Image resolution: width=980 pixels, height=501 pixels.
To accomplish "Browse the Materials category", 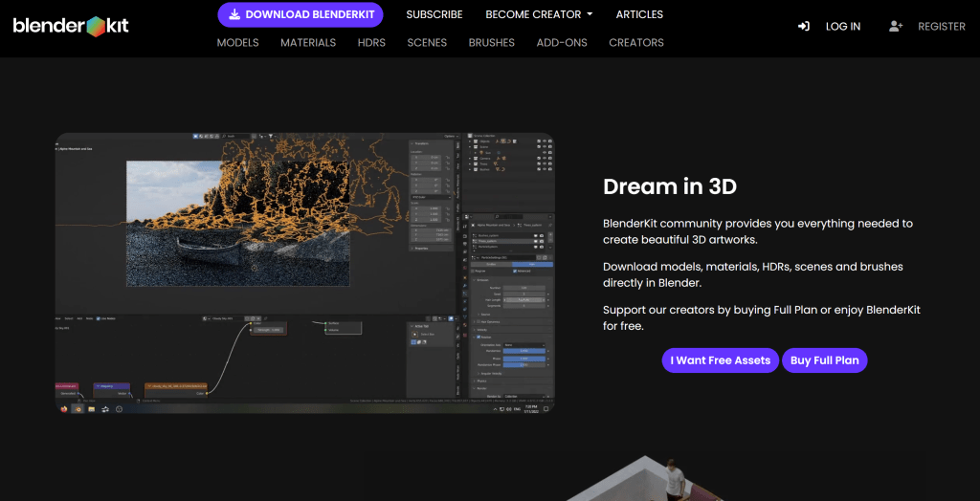I will coord(308,42).
